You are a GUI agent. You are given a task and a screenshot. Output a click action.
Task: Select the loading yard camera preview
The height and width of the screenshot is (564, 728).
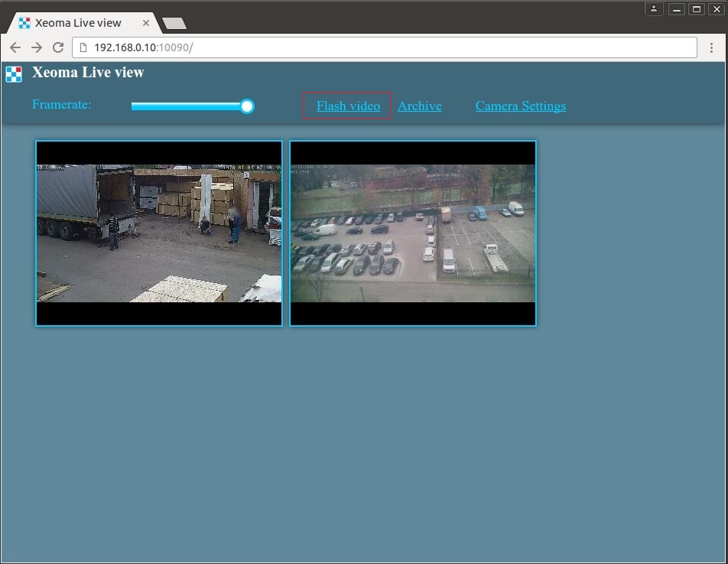tap(159, 233)
